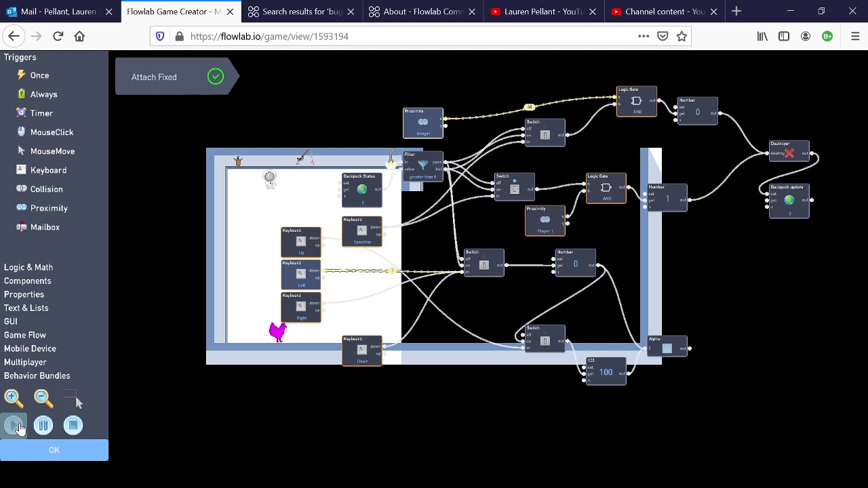Confirm with the OK button
This screenshot has width=868, height=488.
pos(54,450)
